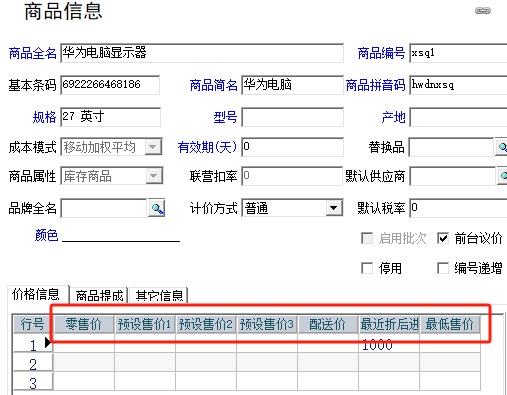Click the 型号 label link
Viewport: 507px width, 395px height.
click(225, 117)
